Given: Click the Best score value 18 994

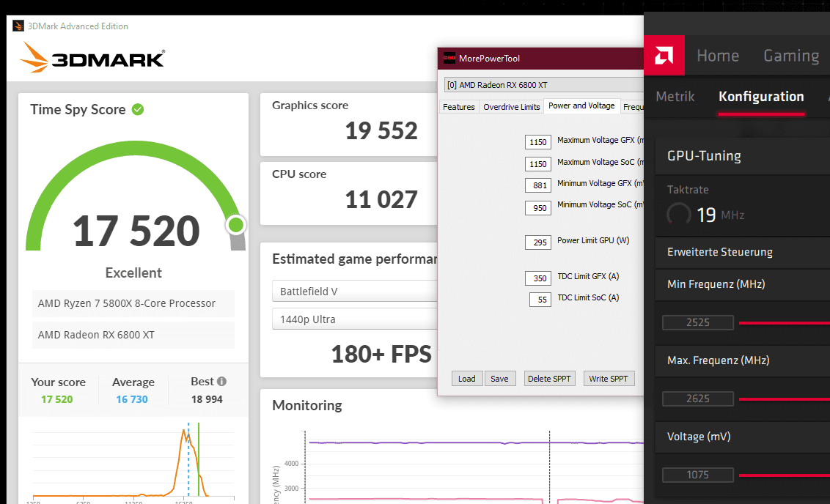Looking at the screenshot, I should pyautogui.click(x=207, y=399).
